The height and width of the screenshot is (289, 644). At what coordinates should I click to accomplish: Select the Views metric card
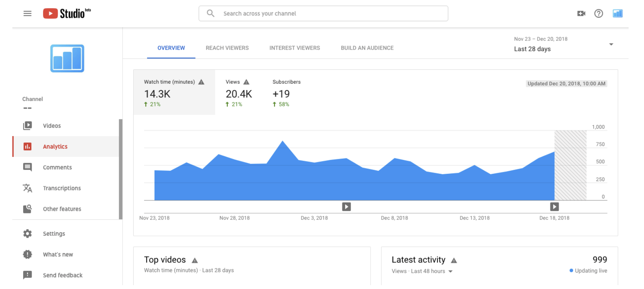[239, 92]
